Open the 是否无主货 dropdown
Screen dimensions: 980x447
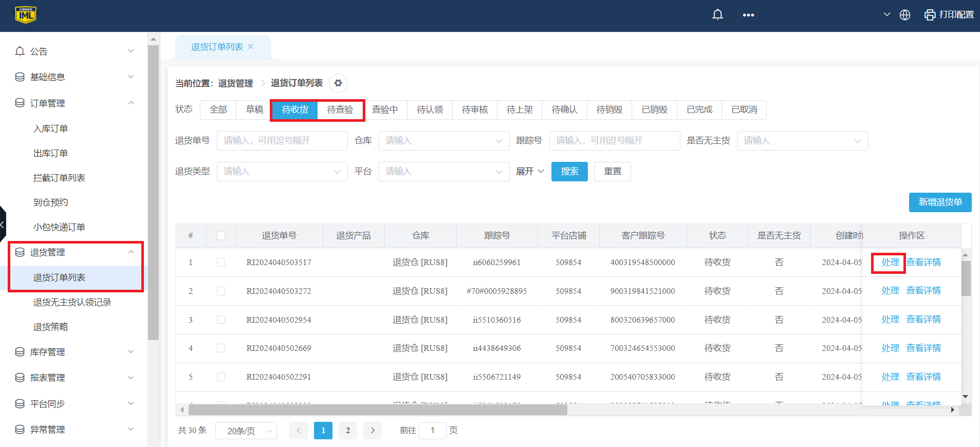click(803, 141)
